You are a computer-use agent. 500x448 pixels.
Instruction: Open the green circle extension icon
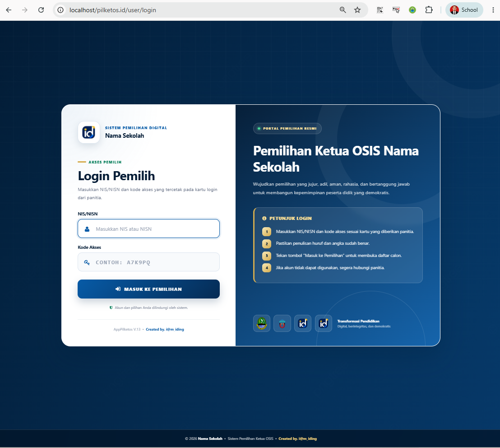click(x=412, y=10)
